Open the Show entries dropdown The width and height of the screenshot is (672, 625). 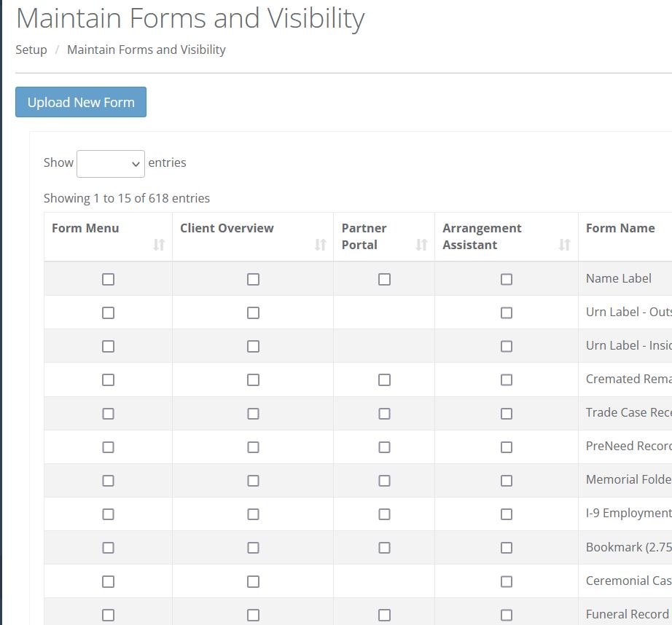pos(111,164)
